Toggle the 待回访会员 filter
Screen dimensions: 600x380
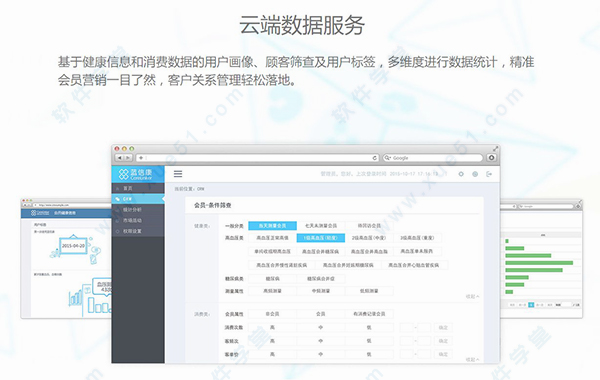(x=369, y=226)
